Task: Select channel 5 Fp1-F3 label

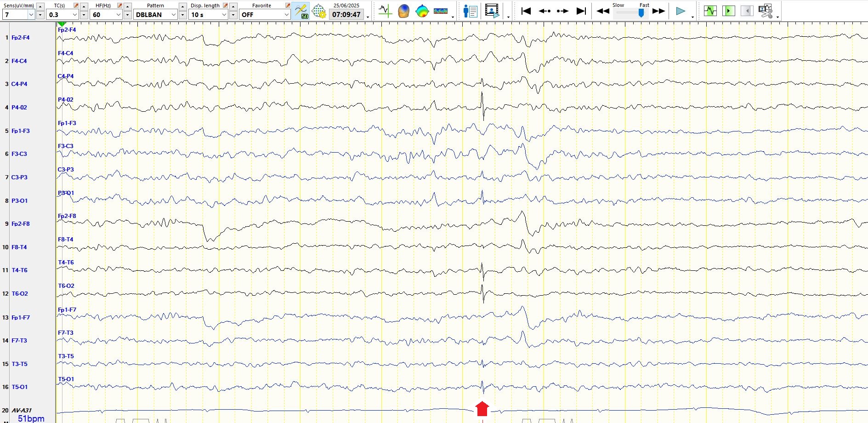Action: pyautogui.click(x=20, y=131)
